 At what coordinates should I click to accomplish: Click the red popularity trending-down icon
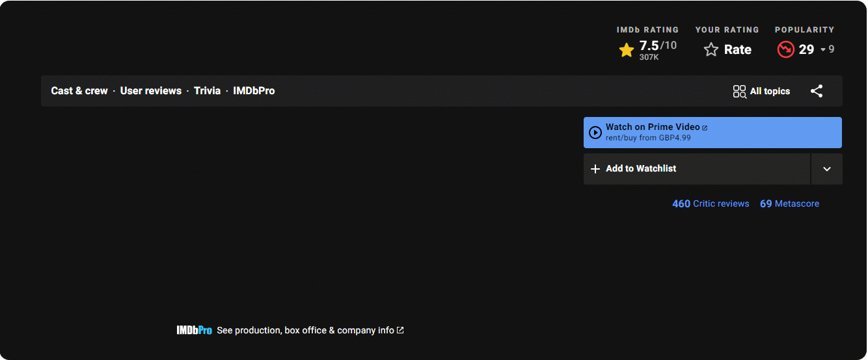point(785,49)
